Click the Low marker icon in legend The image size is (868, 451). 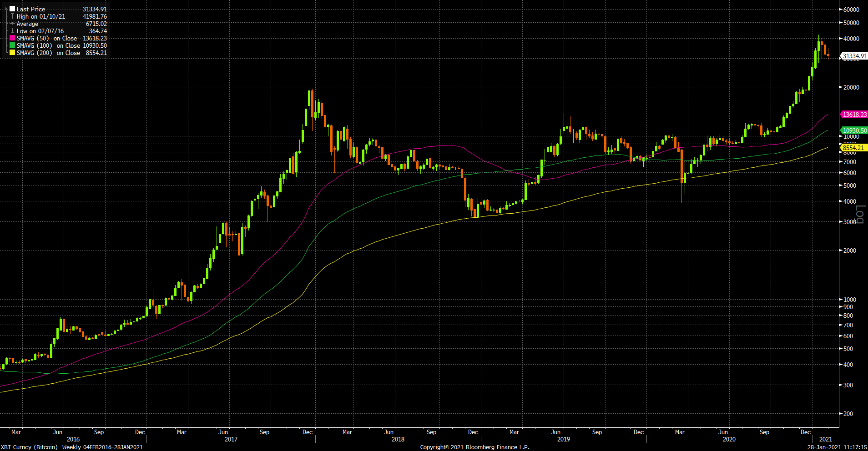pyautogui.click(x=12, y=31)
